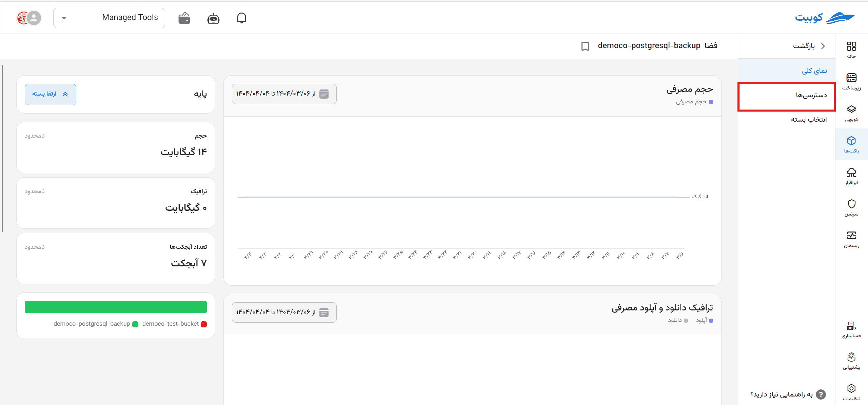Click the green democo-postgresql-backup legend swatch

(x=135, y=324)
